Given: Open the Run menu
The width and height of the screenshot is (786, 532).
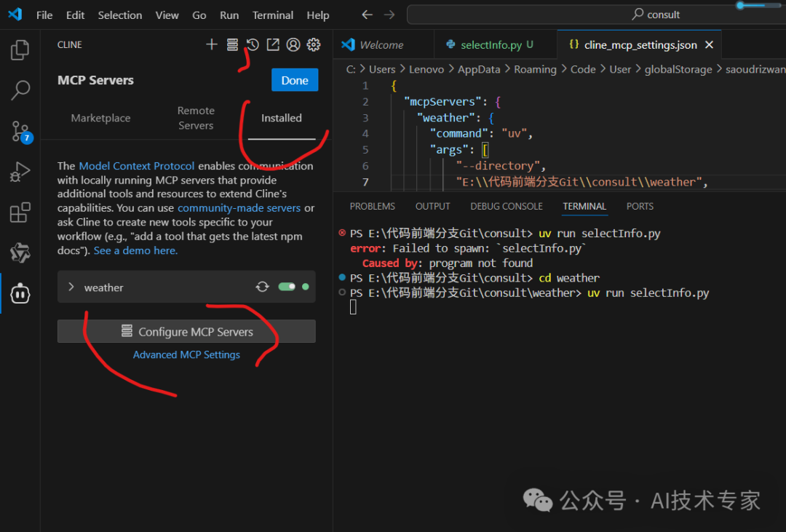Looking at the screenshot, I should click(x=229, y=15).
